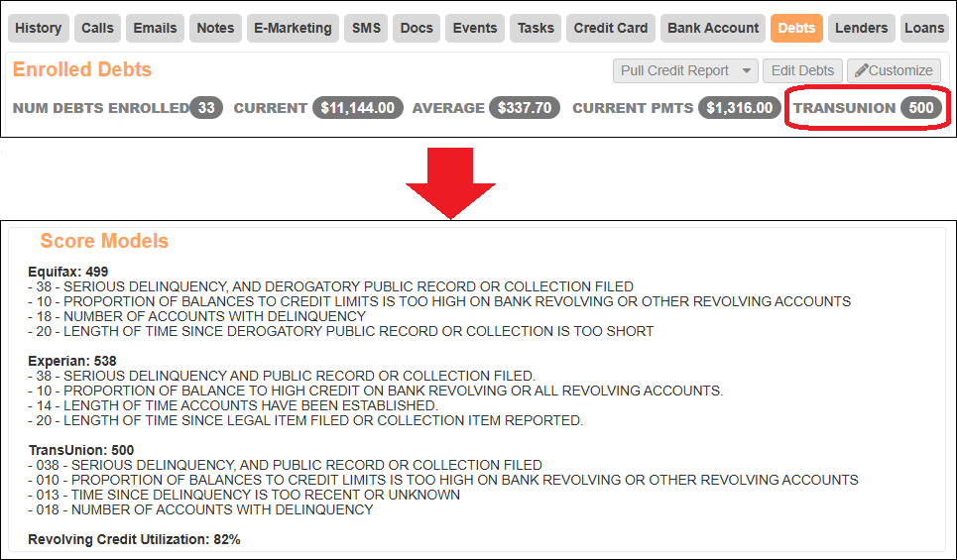
Task: Click the Edit Debts button
Action: [802, 70]
